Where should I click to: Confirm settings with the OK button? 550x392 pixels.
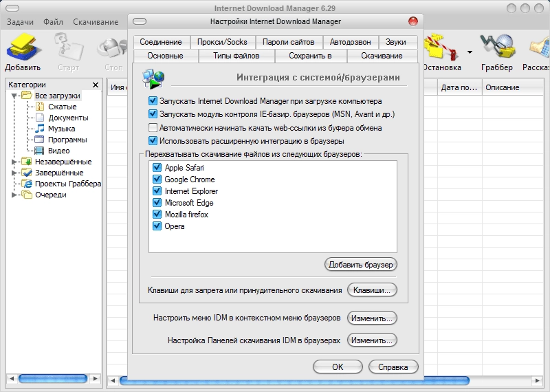(338, 367)
